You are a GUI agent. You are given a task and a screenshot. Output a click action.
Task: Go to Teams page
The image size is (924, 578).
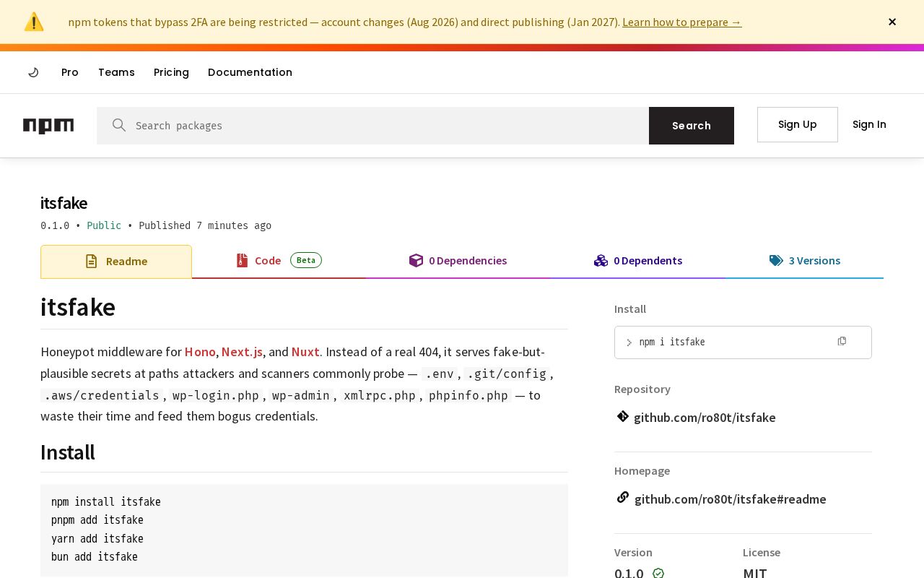point(116,72)
